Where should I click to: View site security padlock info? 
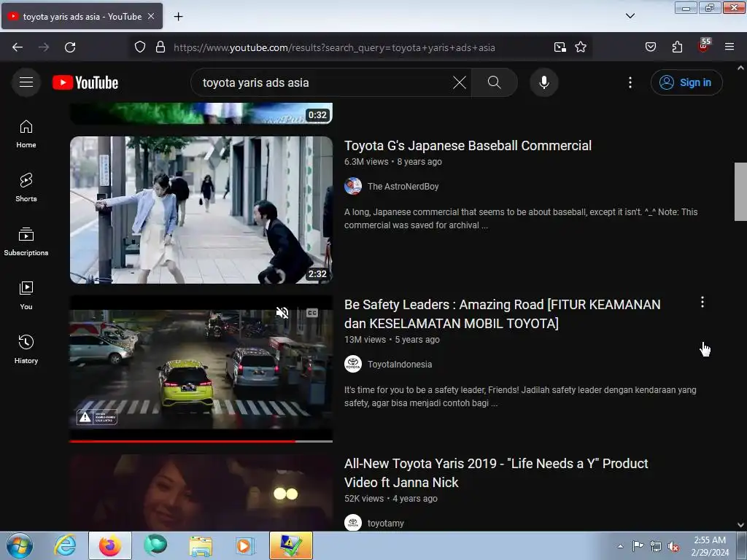pos(160,47)
